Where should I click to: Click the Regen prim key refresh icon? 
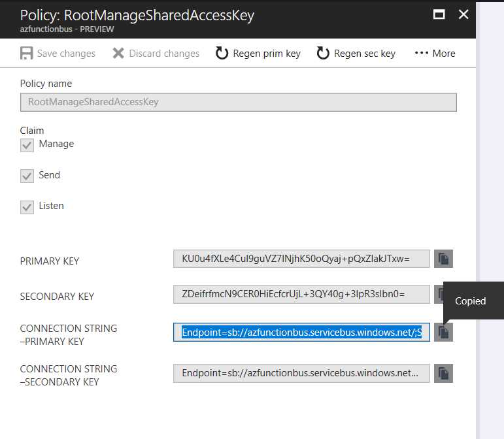222,54
